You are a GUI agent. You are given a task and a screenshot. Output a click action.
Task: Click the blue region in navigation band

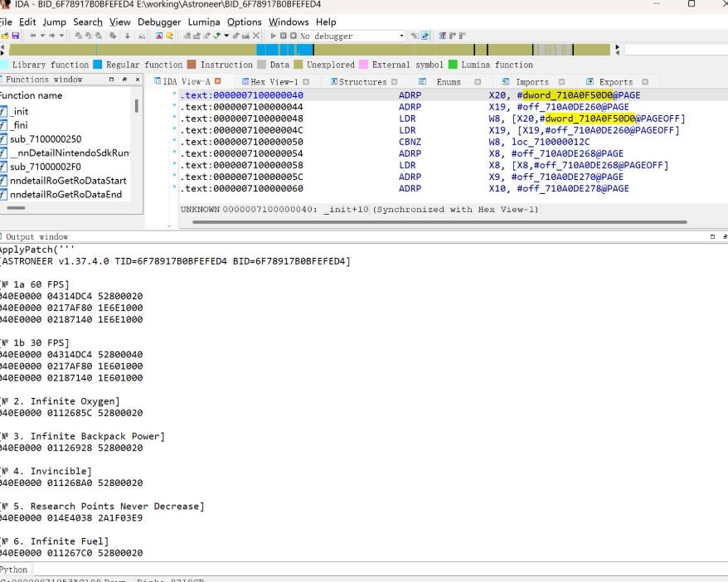[272, 51]
